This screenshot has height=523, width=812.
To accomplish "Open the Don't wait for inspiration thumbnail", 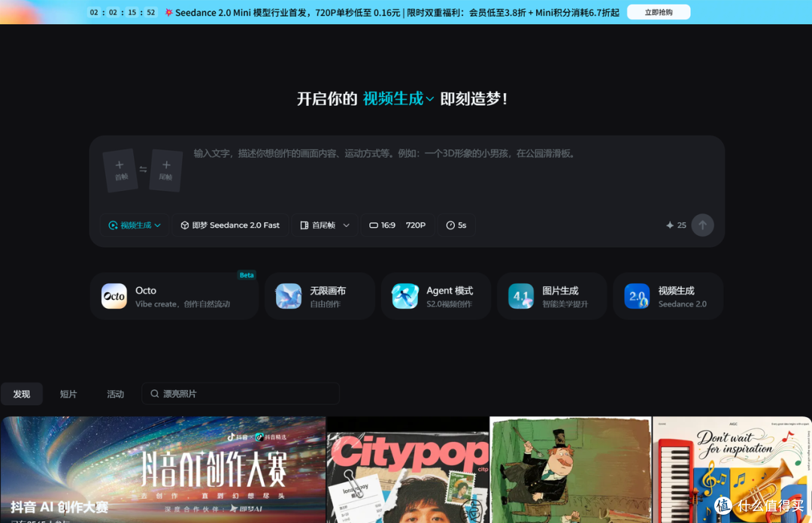I will pyautogui.click(x=732, y=470).
